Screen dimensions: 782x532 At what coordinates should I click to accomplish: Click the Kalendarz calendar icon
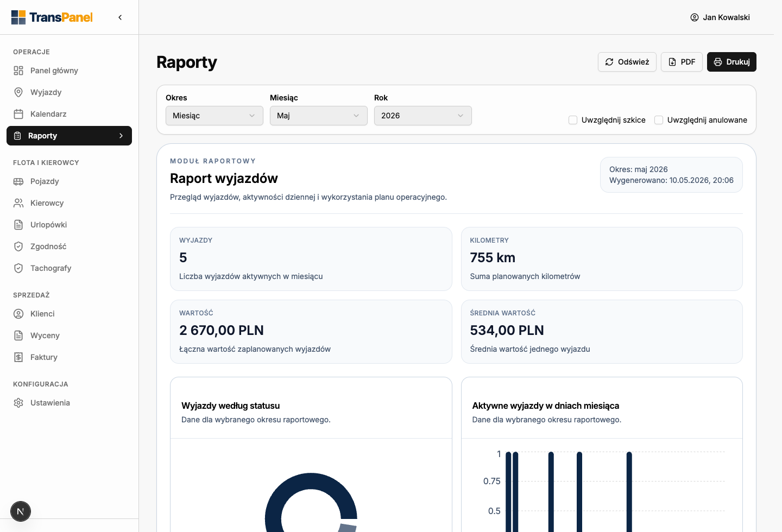(18, 114)
